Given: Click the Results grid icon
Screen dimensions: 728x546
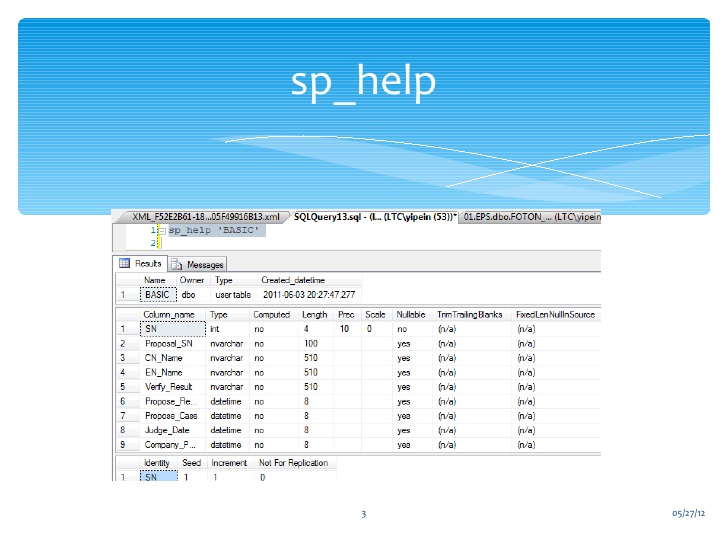Looking at the screenshot, I should pos(125,264).
